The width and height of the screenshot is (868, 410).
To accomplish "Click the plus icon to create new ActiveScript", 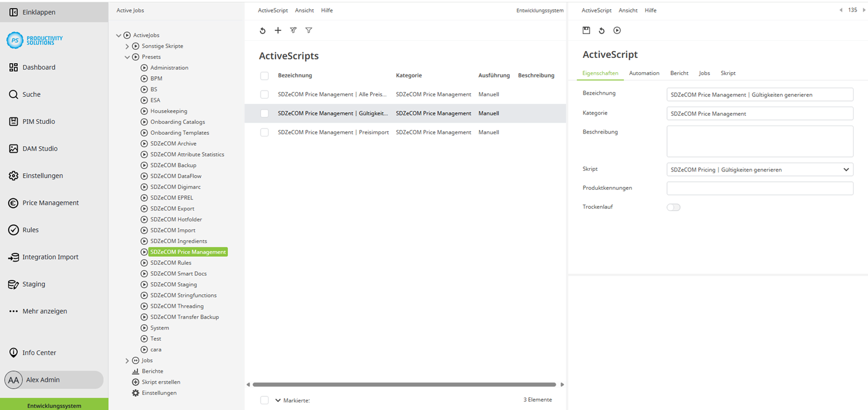I will point(278,30).
